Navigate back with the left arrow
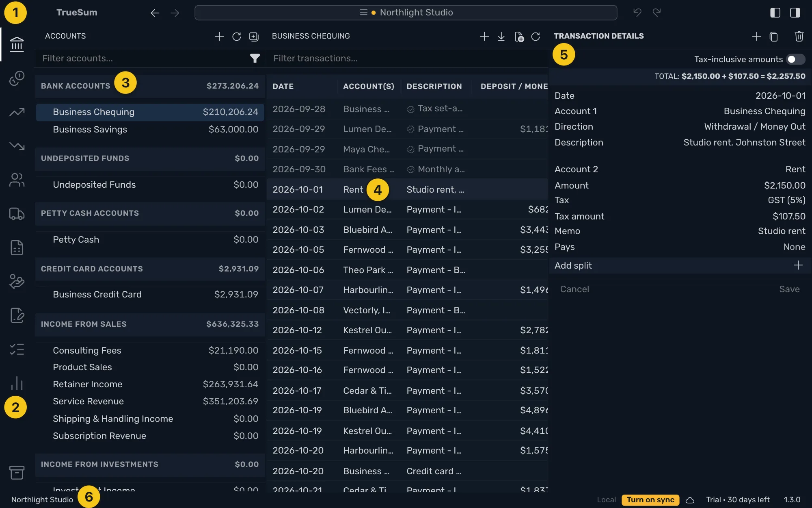The width and height of the screenshot is (812, 508). [155, 13]
